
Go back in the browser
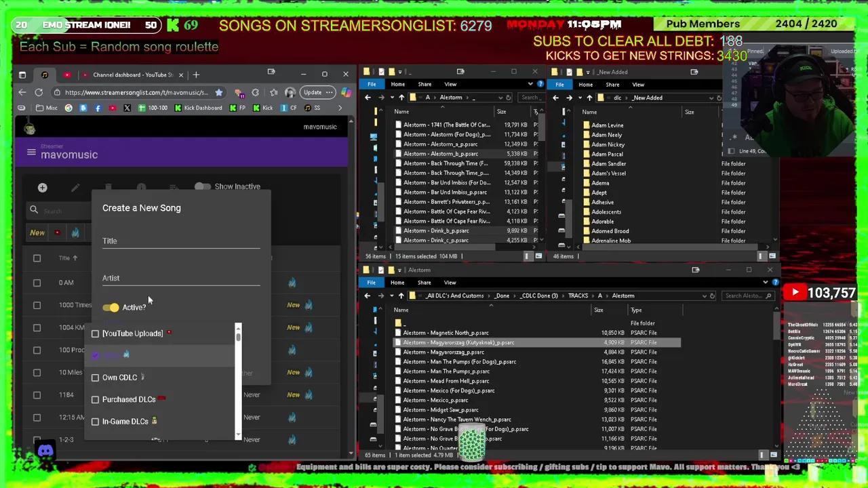22,92
